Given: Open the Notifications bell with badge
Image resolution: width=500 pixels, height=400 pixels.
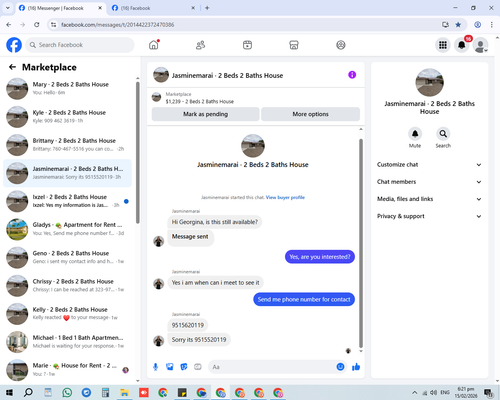Looking at the screenshot, I should point(462,45).
